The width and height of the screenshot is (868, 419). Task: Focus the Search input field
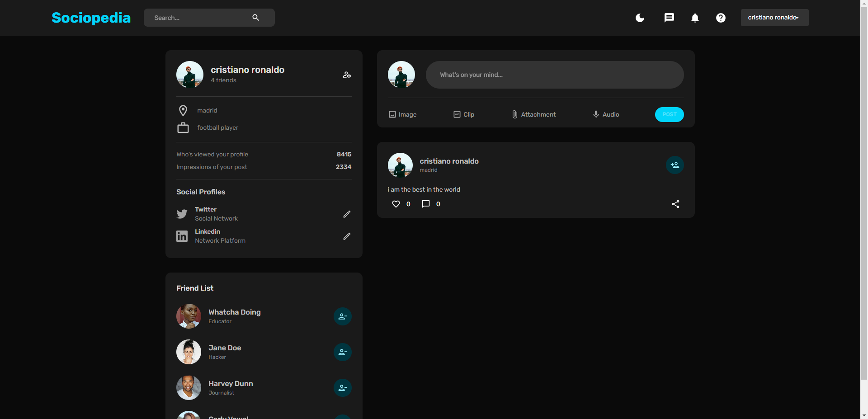(x=199, y=18)
